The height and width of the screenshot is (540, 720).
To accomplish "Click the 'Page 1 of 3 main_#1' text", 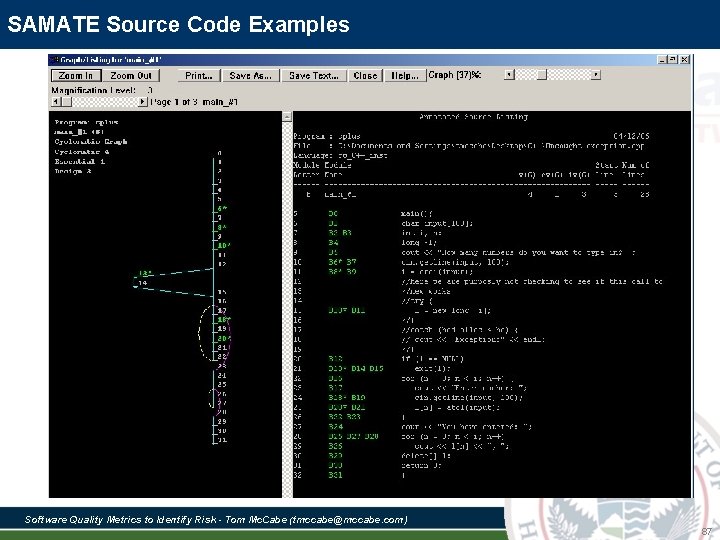I will tap(194, 102).
